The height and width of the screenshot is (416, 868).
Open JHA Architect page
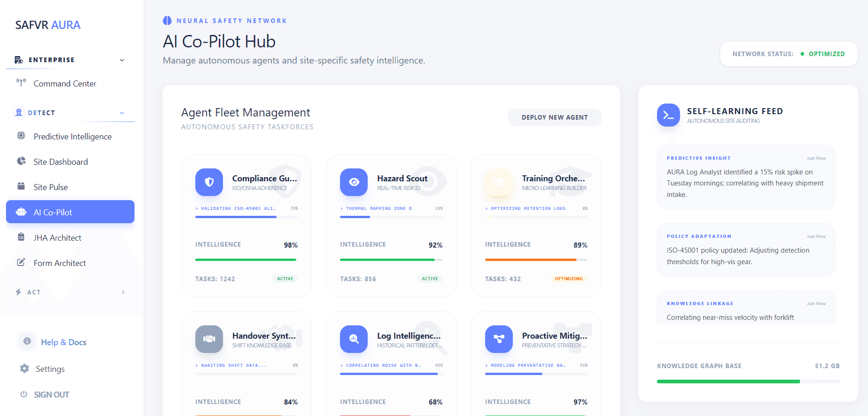pyautogui.click(x=70, y=237)
